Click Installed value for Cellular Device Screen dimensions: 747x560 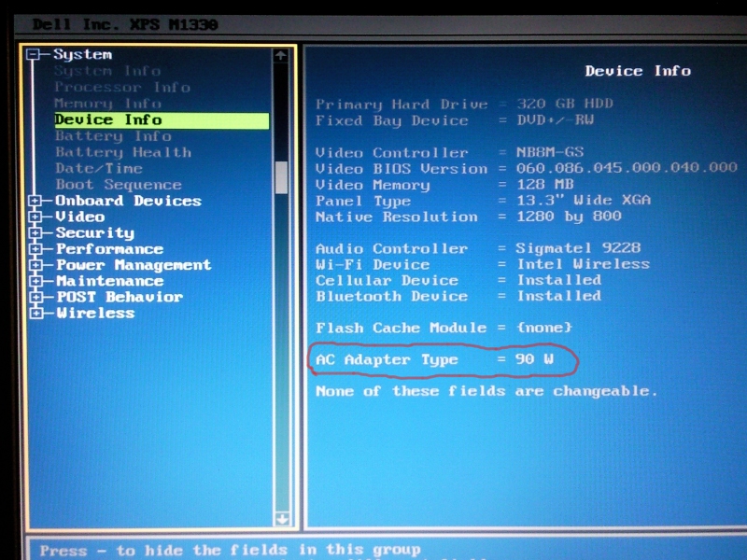click(x=559, y=280)
